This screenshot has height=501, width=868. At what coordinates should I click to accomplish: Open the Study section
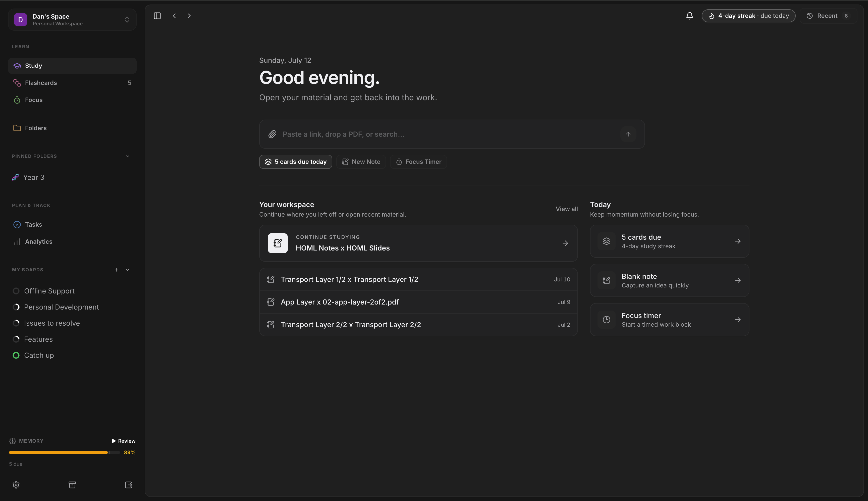[72, 66]
